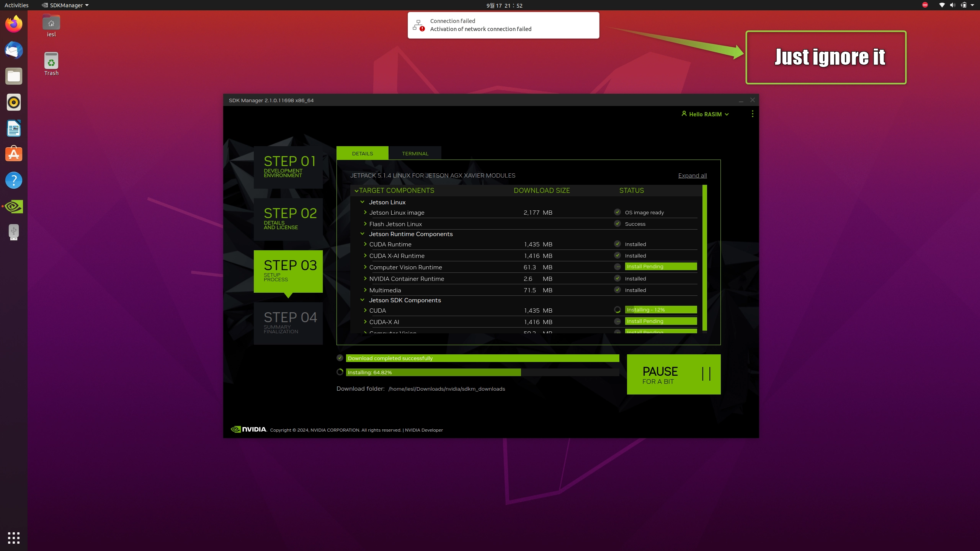Click the NVIDIA SDK Manager dock icon
Image resolution: width=980 pixels, height=551 pixels.
14,207
